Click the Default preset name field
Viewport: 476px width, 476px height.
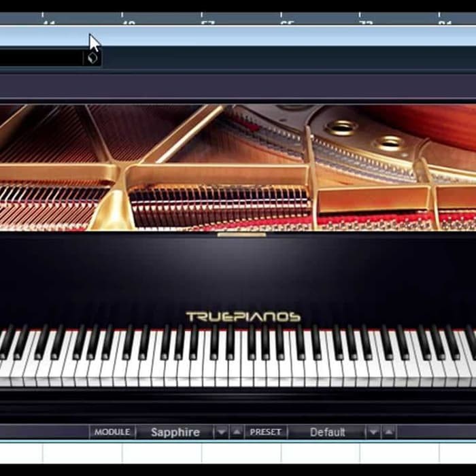tap(327, 432)
